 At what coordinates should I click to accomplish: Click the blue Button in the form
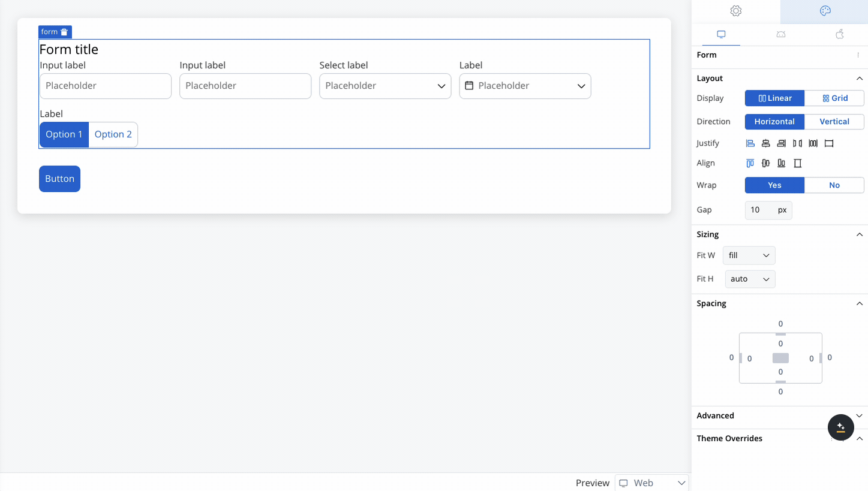pyautogui.click(x=59, y=179)
